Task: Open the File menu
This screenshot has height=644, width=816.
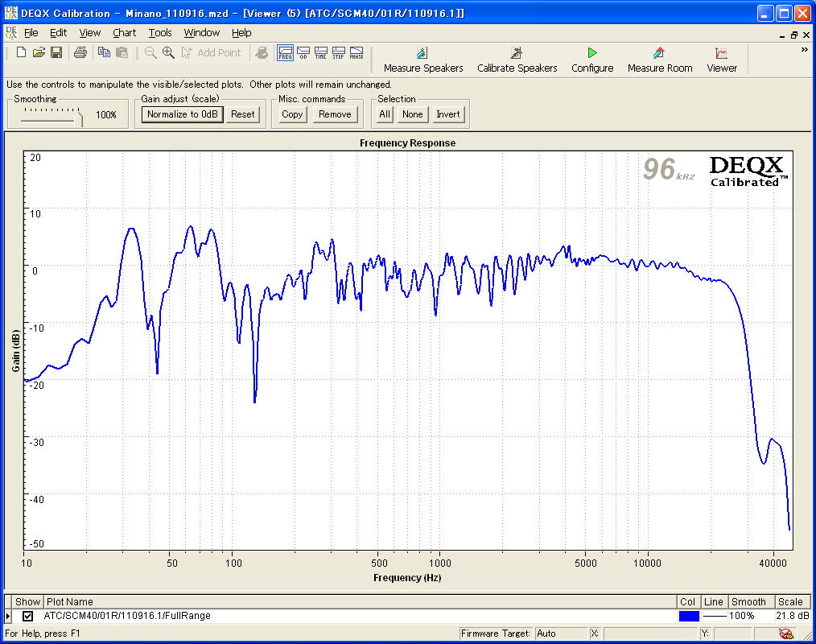Action: (31, 33)
